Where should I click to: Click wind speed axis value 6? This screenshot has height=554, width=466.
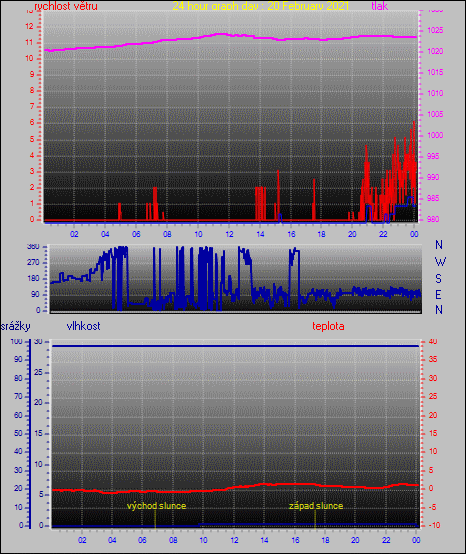(x=32, y=123)
